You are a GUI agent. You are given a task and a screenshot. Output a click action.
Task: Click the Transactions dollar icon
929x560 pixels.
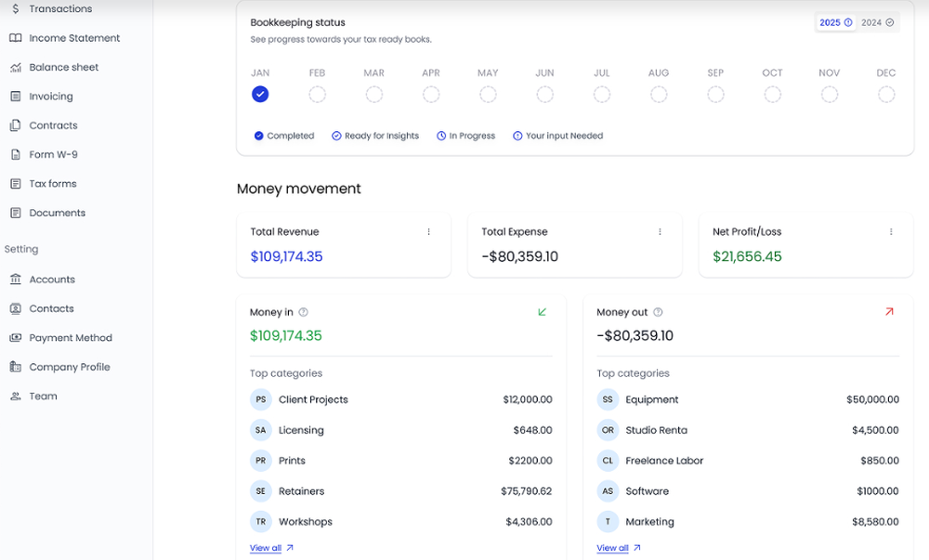pos(16,9)
